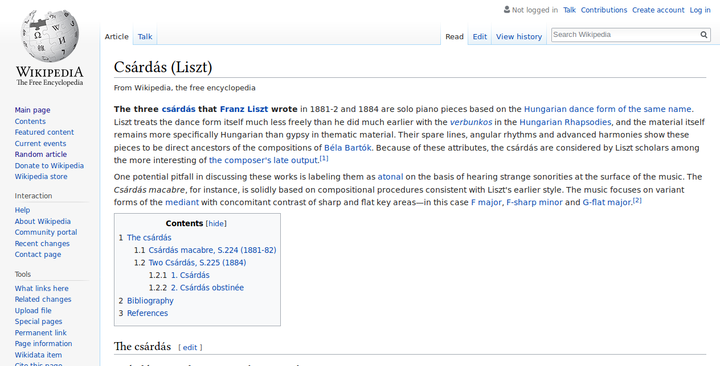Viewport: 720px width, 366px height.
Task: Click footnote reference [2]
Action: point(637,200)
